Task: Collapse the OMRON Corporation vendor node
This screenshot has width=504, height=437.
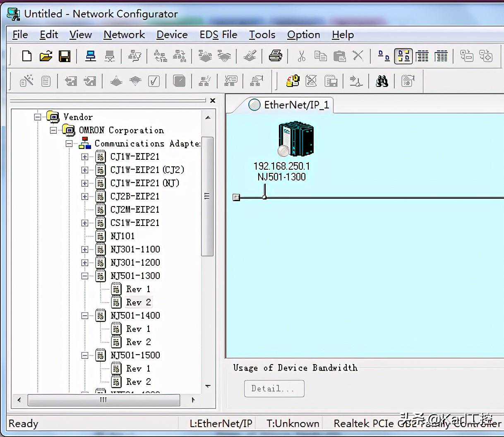Action: click(53, 130)
